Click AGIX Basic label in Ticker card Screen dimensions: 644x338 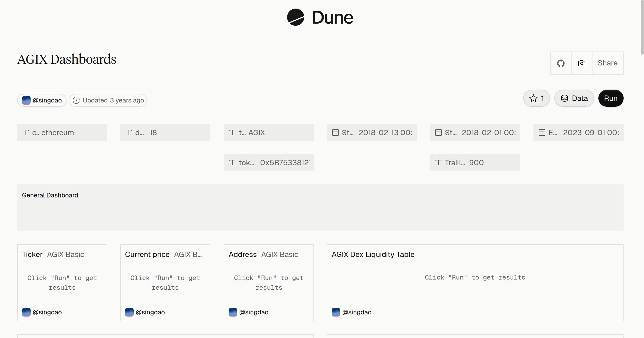pyautogui.click(x=66, y=254)
